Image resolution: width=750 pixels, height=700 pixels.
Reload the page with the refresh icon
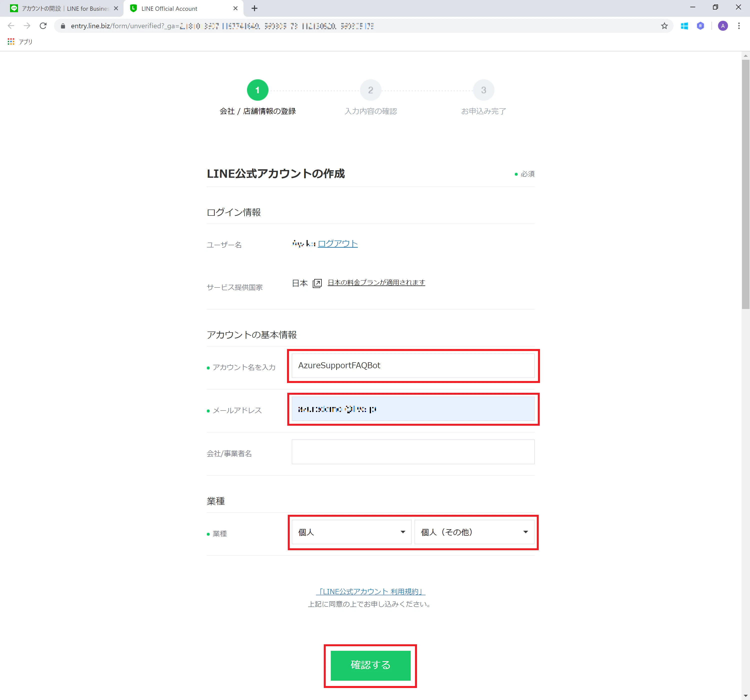point(43,26)
